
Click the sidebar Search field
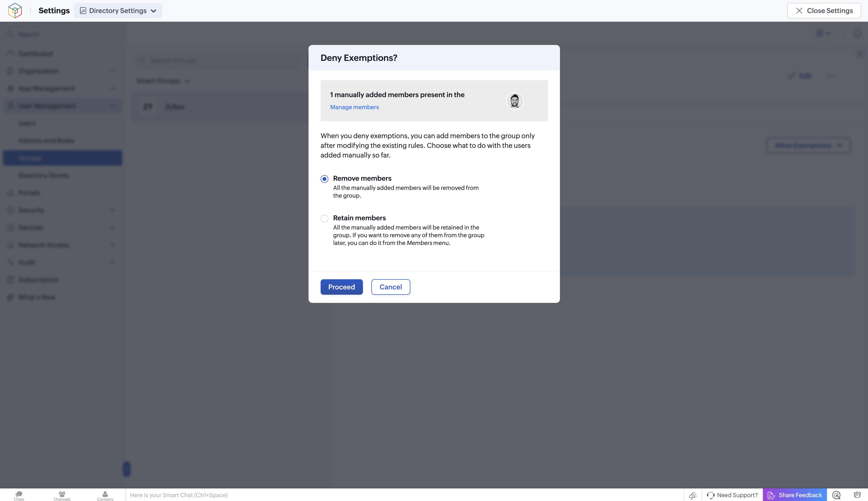coord(64,34)
